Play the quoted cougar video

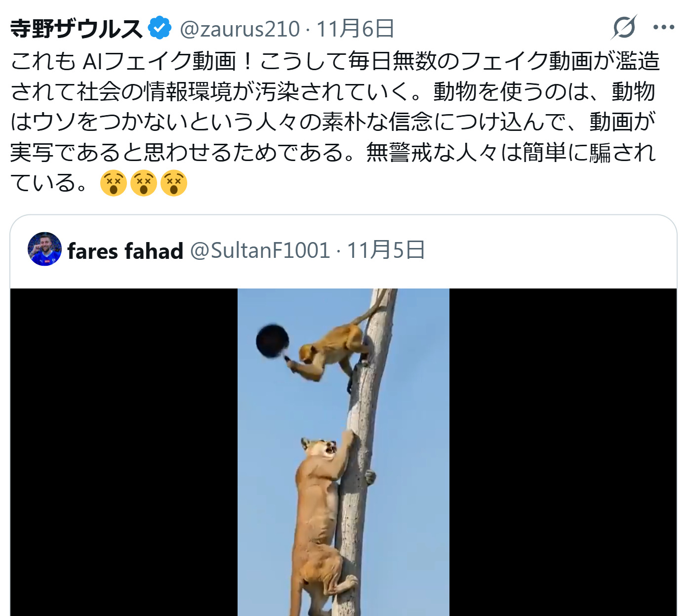(343, 452)
